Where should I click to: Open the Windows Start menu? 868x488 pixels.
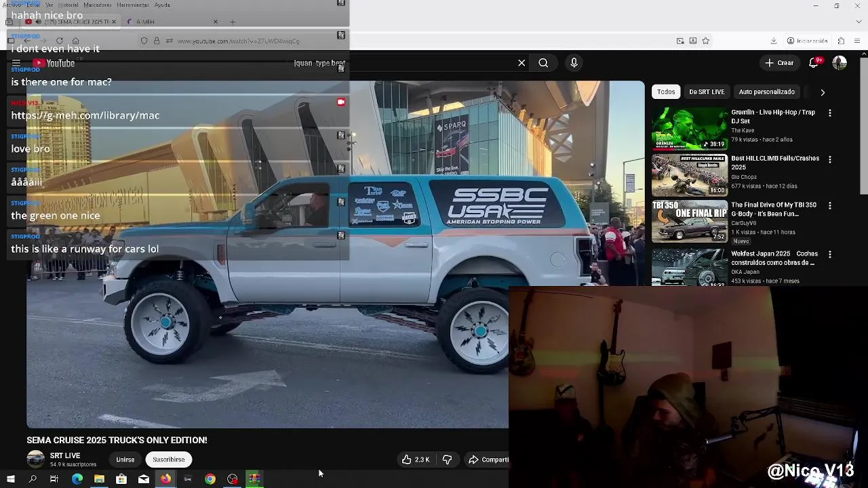click(x=10, y=479)
